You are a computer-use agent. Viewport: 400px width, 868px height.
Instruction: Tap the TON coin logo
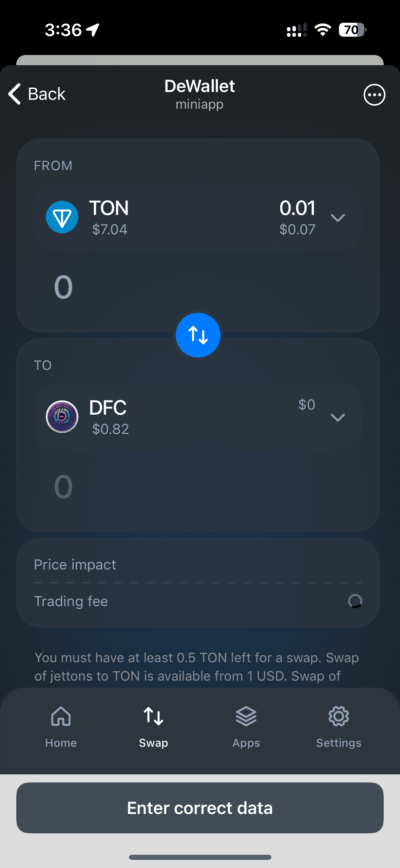coord(62,217)
